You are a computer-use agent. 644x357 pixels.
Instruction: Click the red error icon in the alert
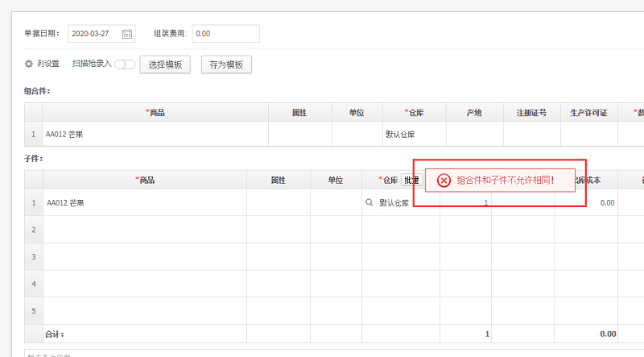(x=444, y=181)
